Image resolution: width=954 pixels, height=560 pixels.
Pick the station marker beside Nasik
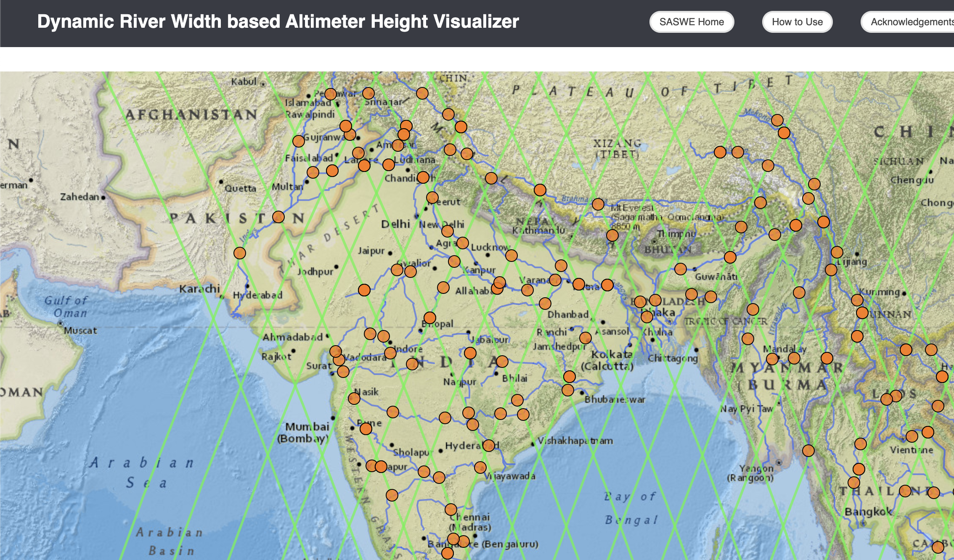354,399
